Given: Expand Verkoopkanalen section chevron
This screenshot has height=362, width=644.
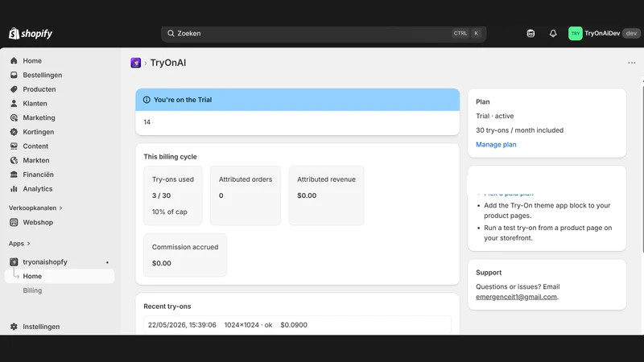Looking at the screenshot, I should (61, 208).
